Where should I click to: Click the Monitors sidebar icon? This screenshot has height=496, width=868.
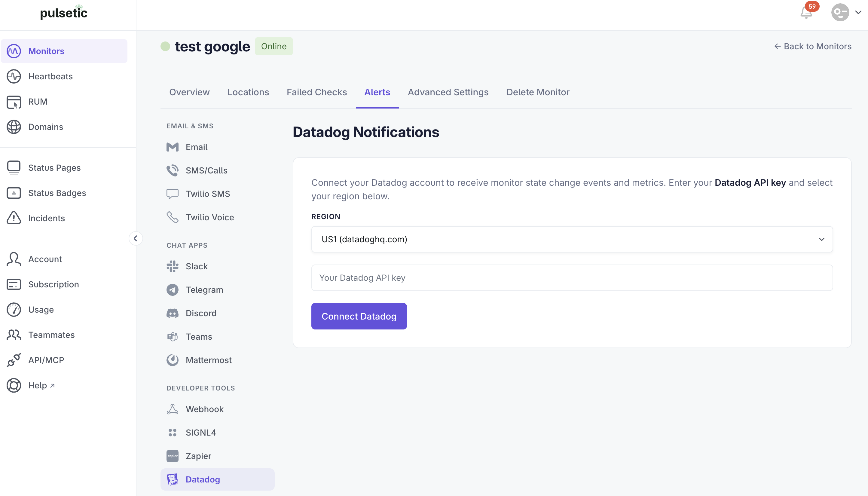[14, 51]
